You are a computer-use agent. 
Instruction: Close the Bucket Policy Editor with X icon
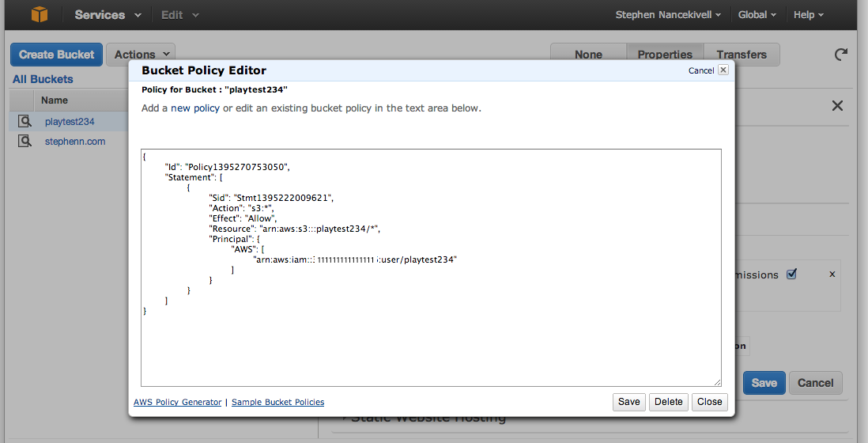tap(723, 70)
